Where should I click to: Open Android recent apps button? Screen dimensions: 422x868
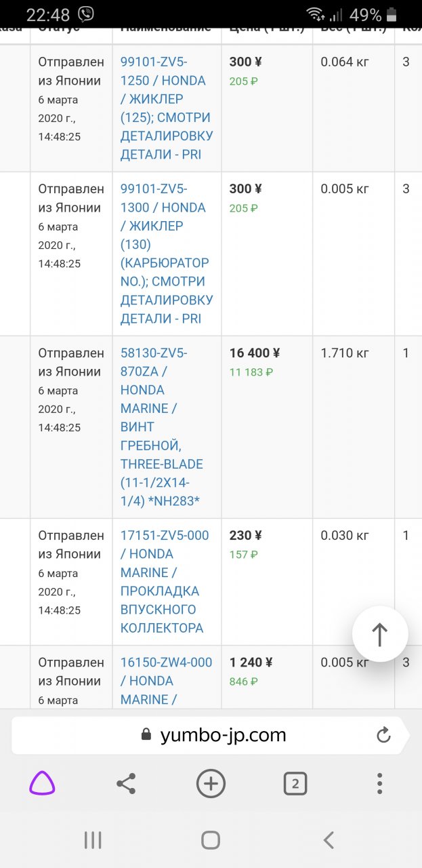[x=93, y=840]
